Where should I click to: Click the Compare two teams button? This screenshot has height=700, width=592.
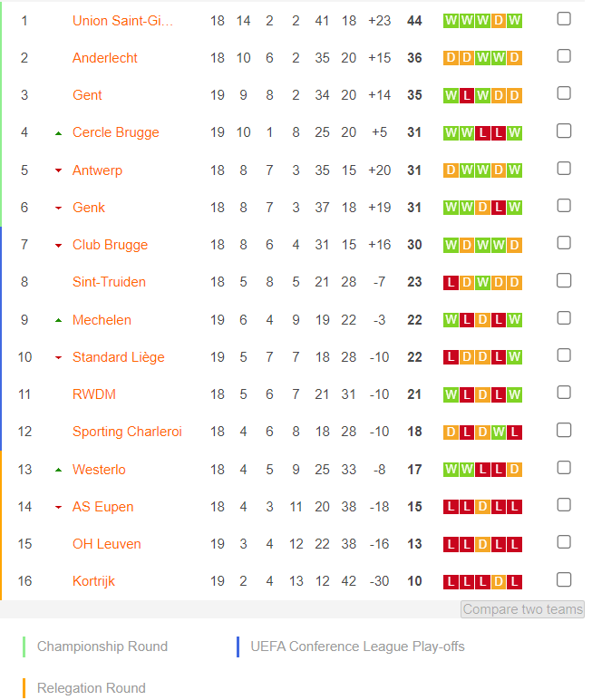522,609
